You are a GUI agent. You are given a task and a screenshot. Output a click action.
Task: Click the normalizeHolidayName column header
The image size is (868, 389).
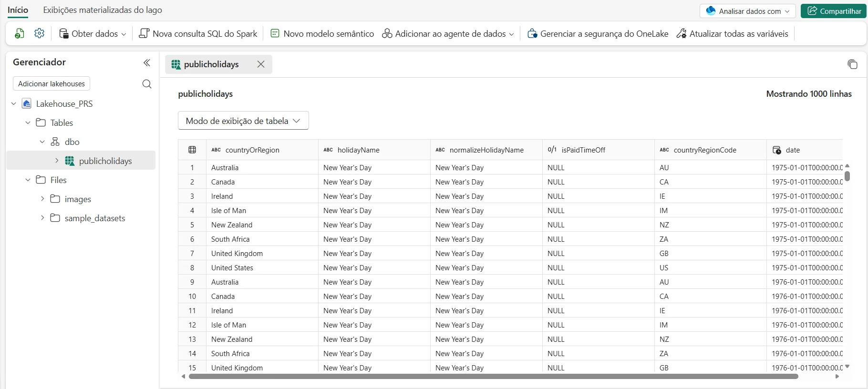pyautogui.click(x=486, y=150)
